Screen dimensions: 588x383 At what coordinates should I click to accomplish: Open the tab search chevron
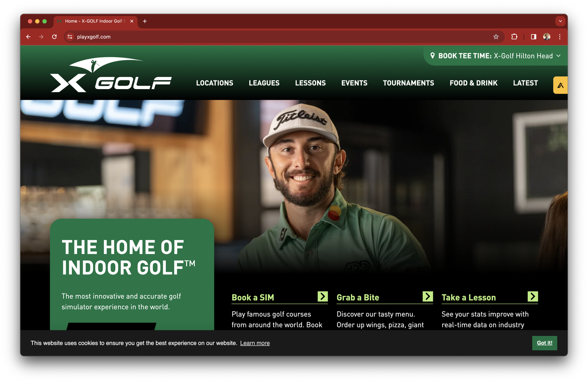(x=561, y=21)
